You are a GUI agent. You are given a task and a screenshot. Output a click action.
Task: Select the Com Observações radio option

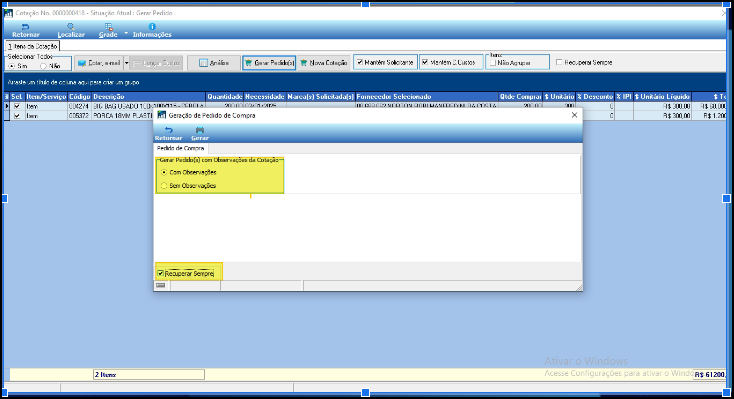click(x=164, y=172)
